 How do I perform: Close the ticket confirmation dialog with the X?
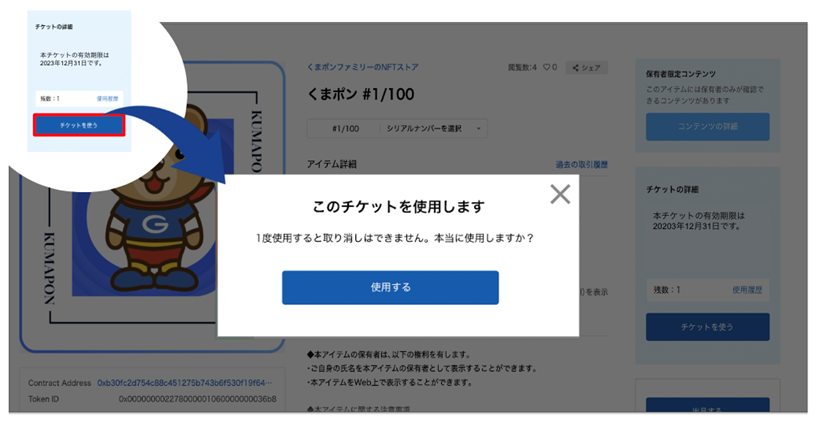pos(560,194)
